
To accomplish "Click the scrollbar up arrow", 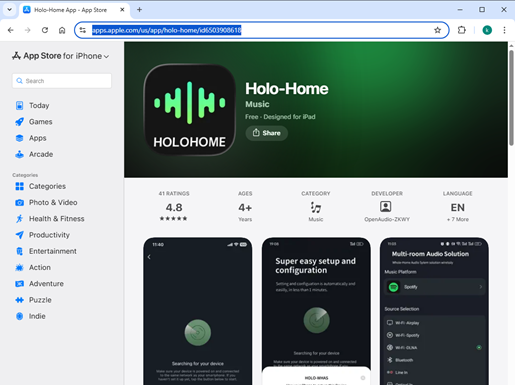I will (x=511, y=46).
